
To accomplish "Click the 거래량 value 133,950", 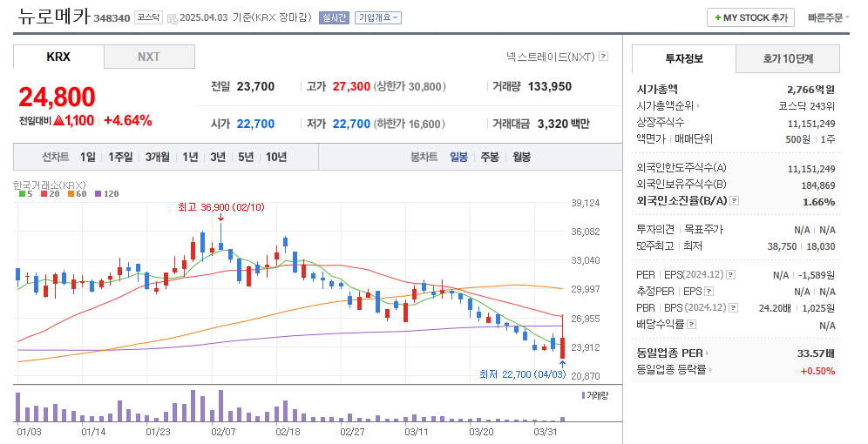I will pyautogui.click(x=549, y=87).
